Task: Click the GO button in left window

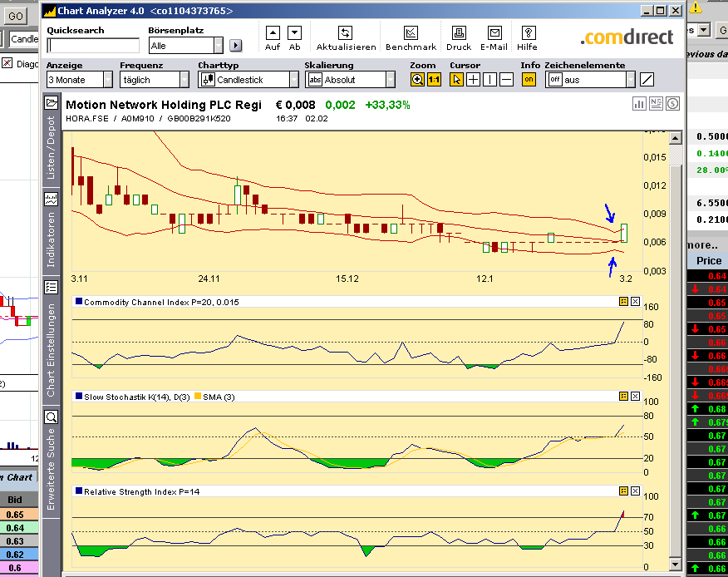Action: click(15, 17)
